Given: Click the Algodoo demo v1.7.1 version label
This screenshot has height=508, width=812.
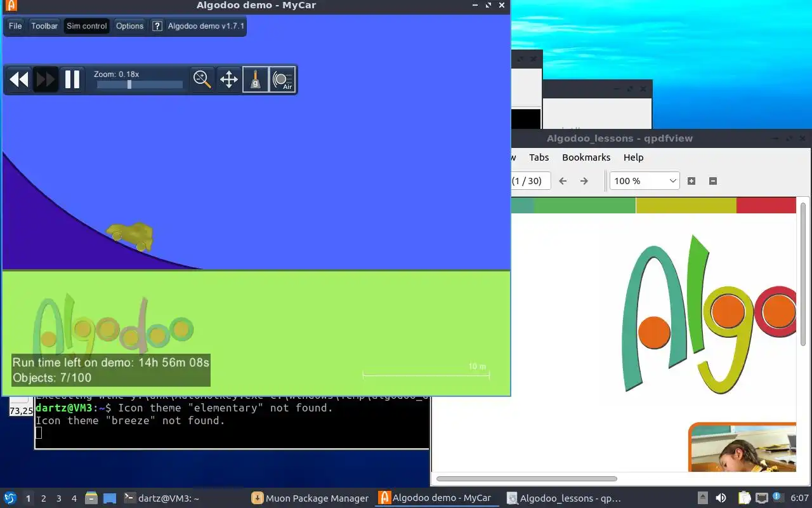Looking at the screenshot, I should pyautogui.click(x=206, y=26).
